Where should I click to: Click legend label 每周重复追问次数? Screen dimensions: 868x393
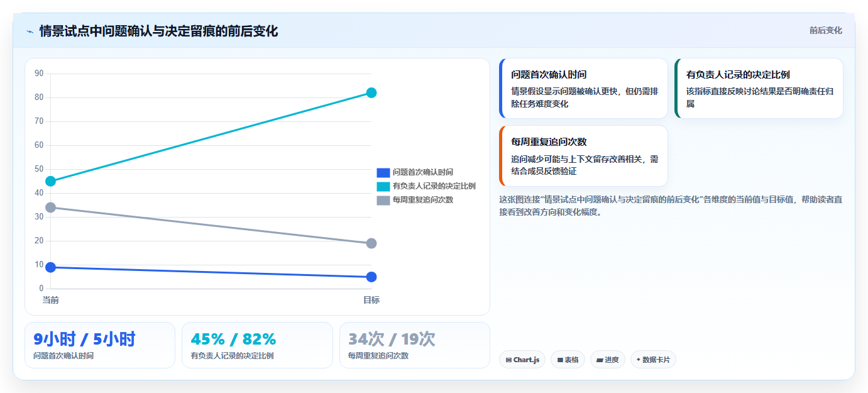pos(423,200)
